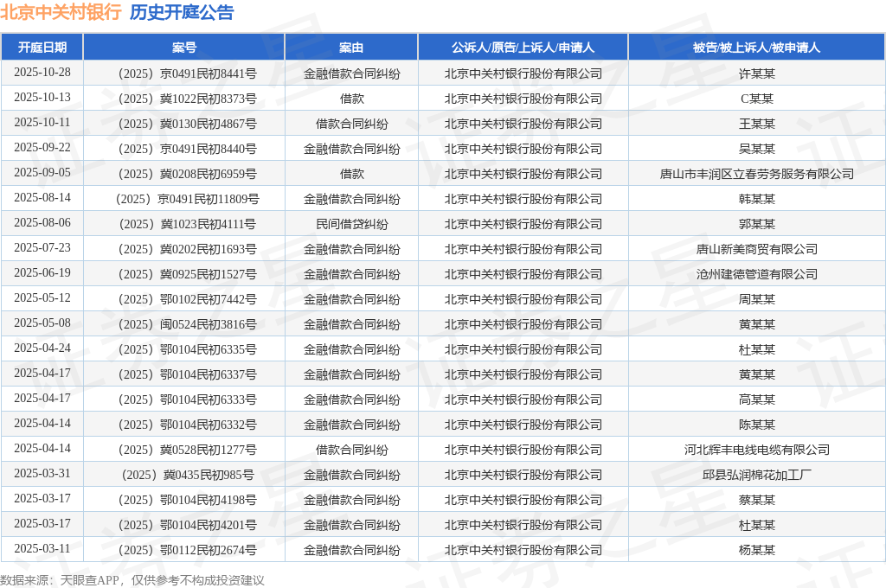Screen dimensions: 886x588
Task: Select case number （2025）鄂0102民初7442号
Action: (x=184, y=299)
